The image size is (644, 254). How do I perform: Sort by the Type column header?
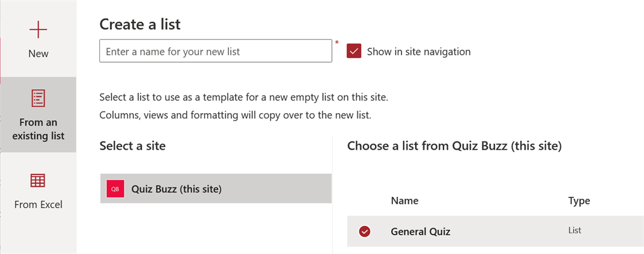579,201
